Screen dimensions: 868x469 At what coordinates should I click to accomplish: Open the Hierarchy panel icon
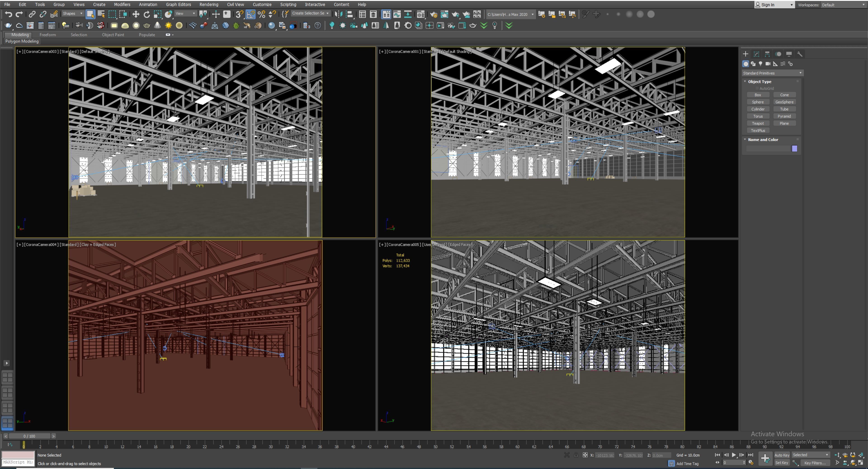767,54
